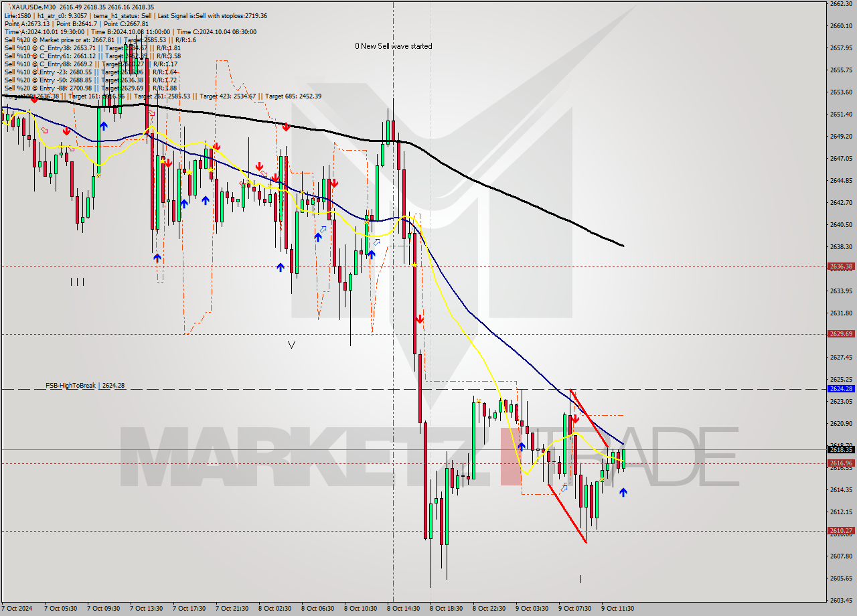857x616 pixels.
Task: Select the 'Sell %20 @ Entry -88' line
Action: point(90,88)
